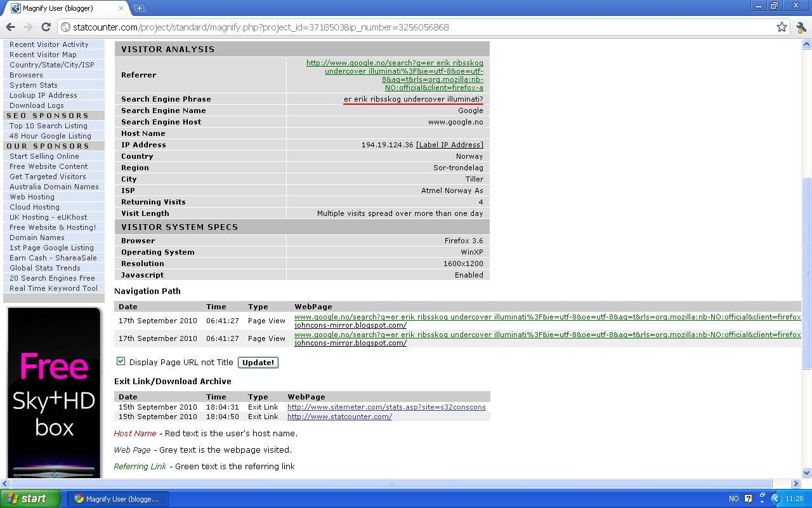Open Earn Cash - ShareaSale link
The image size is (812, 508).
53,258
